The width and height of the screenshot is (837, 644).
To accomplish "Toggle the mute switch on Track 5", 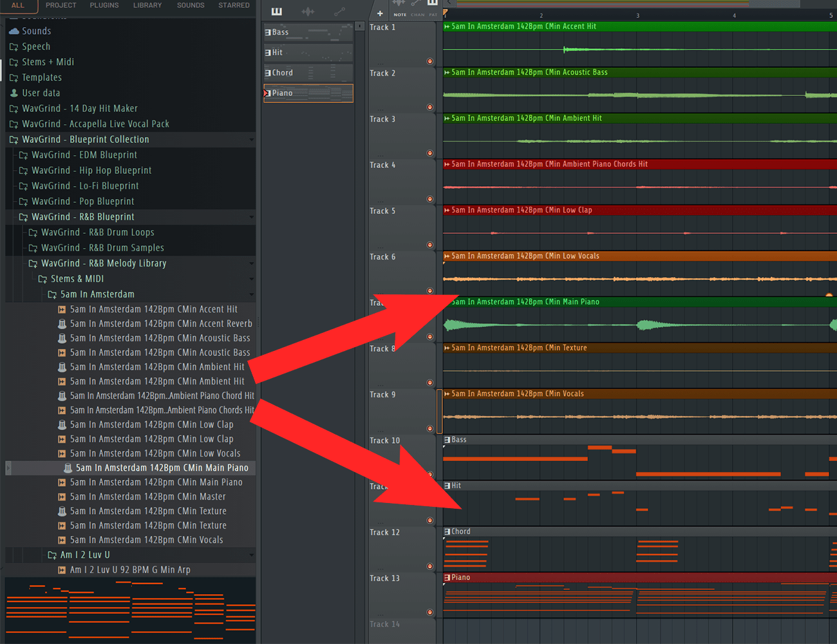I will [x=429, y=245].
